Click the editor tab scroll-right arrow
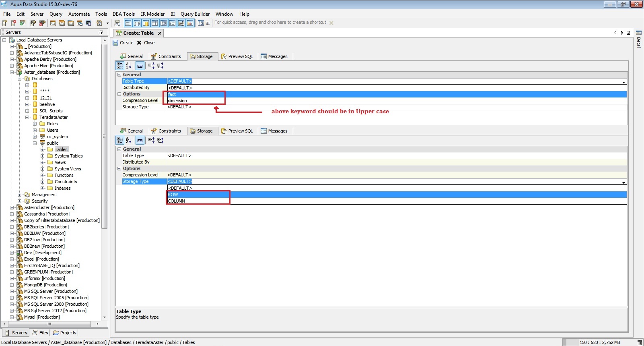 [622, 33]
